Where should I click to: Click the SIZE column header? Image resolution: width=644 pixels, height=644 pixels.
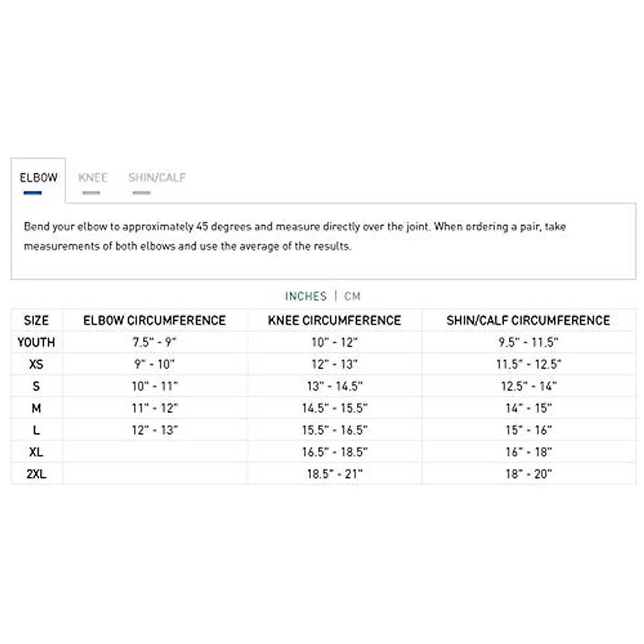point(36,320)
